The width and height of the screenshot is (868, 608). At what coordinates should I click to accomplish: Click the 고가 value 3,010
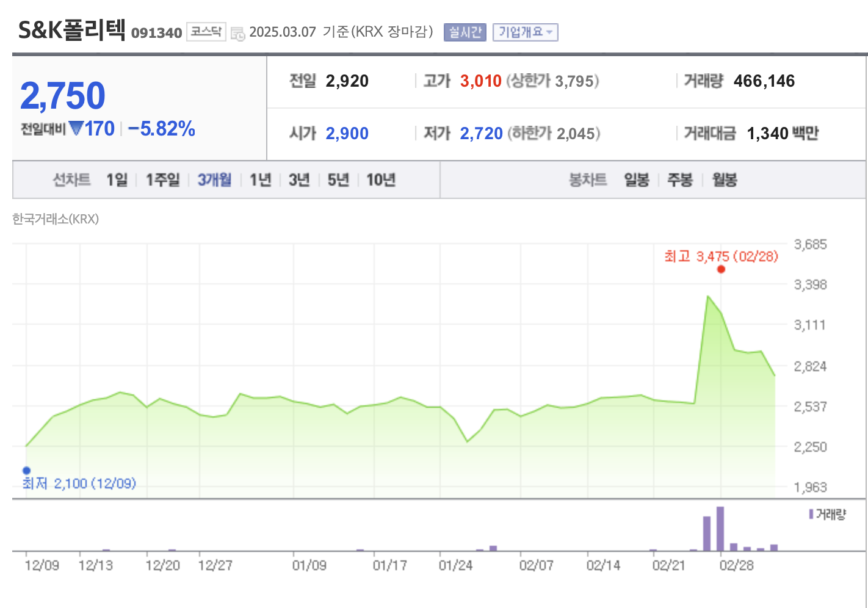pos(481,81)
